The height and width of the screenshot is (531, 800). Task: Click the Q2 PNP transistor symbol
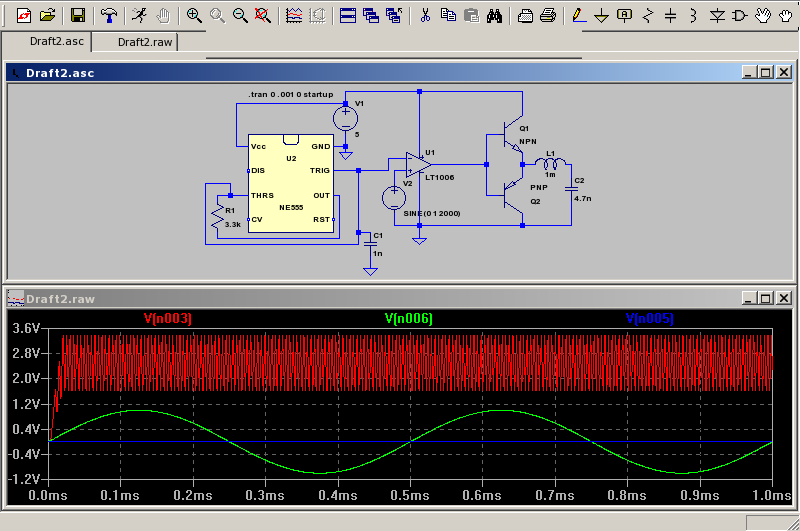point(512,194)
